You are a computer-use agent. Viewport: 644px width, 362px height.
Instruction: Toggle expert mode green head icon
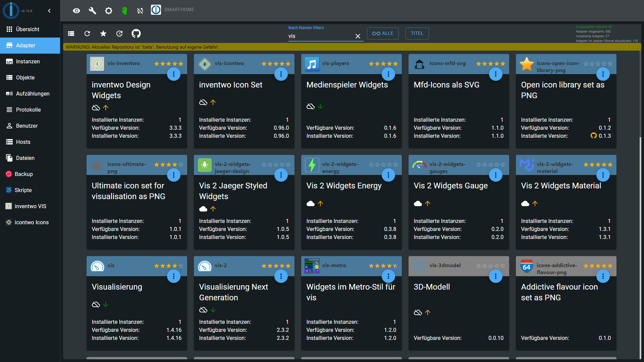click(124, 11)
